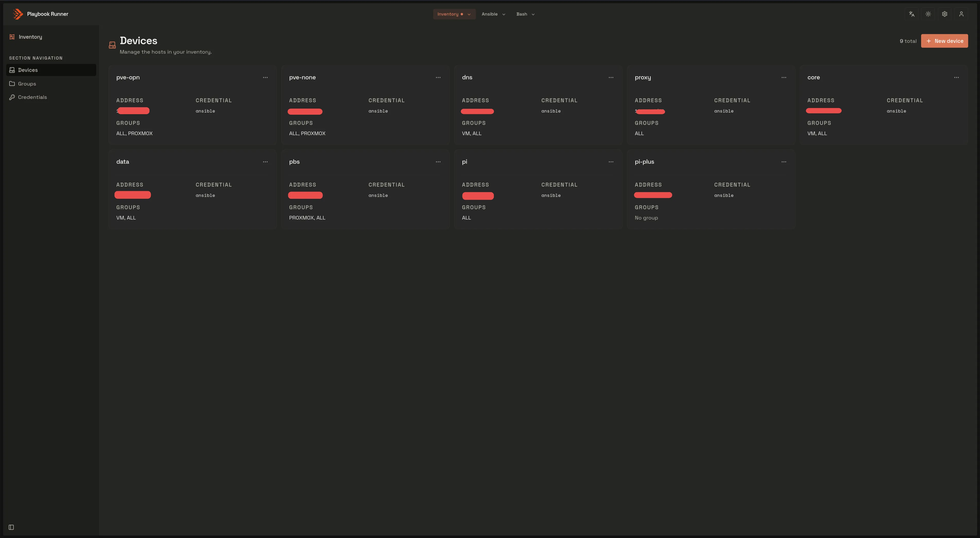Open options menu for proxy device

click(x=784, y=78)
